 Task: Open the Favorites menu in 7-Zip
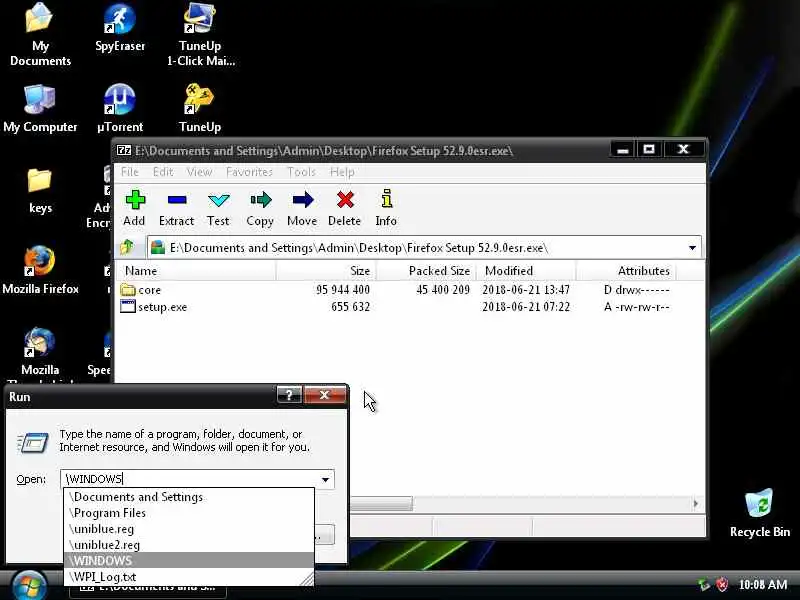point(249,172)
